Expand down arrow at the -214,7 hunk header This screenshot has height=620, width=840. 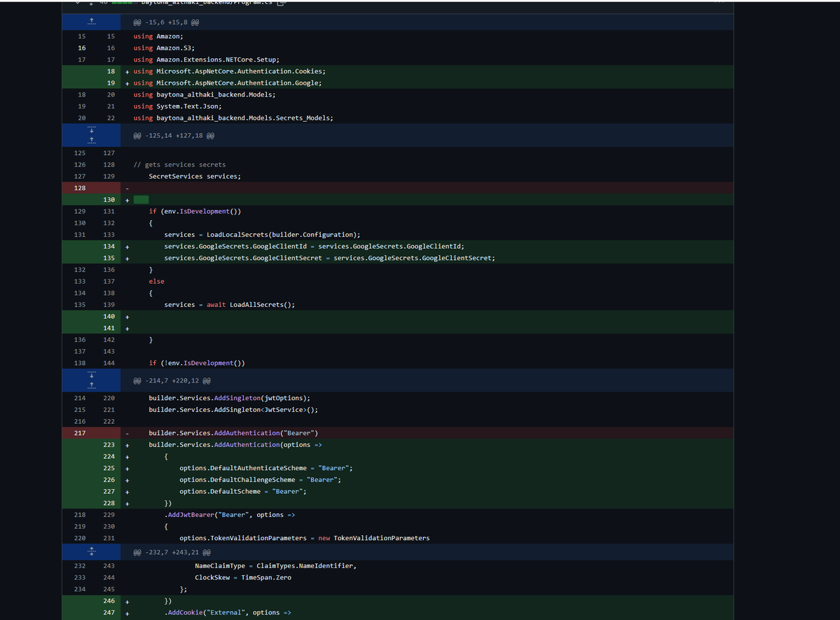tap(92, 375)
